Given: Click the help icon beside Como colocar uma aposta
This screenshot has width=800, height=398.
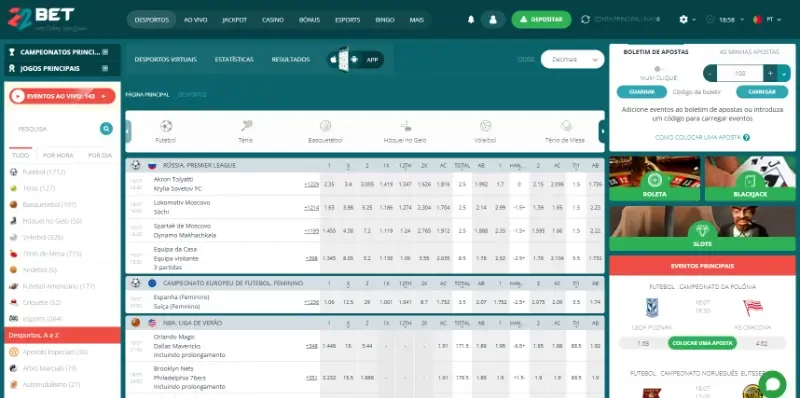Looking at the screenshot, I should click(746, 137).
